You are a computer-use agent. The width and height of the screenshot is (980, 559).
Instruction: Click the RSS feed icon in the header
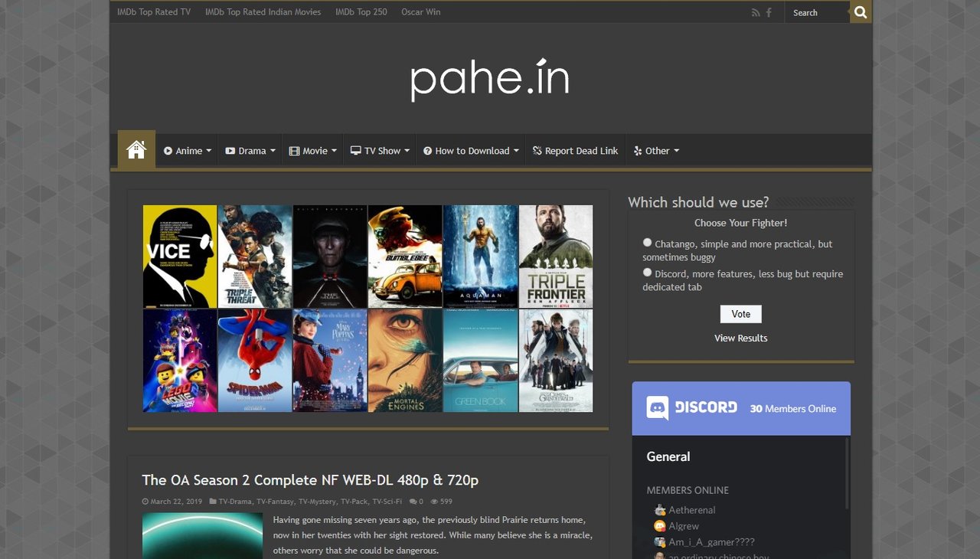(756, 12)
